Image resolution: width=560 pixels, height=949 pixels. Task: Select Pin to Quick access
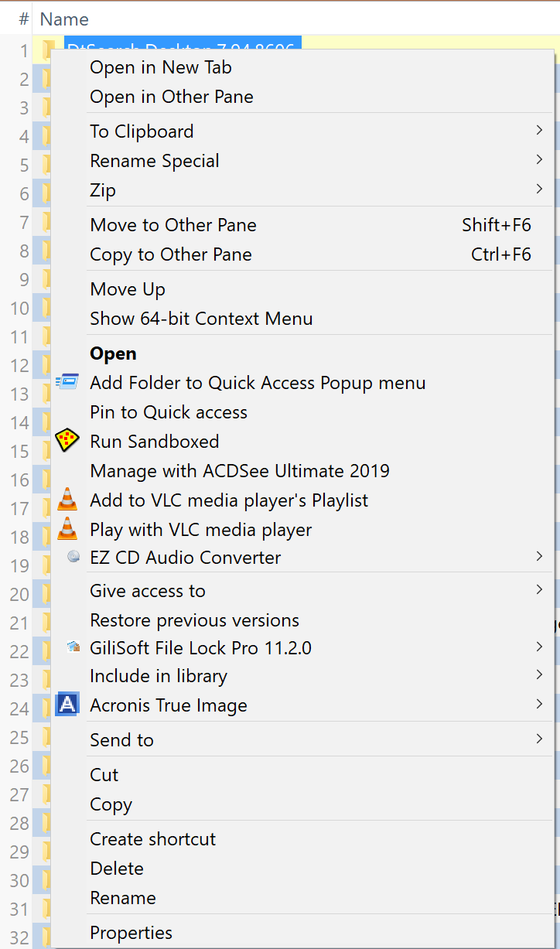[x=169, y=412]
